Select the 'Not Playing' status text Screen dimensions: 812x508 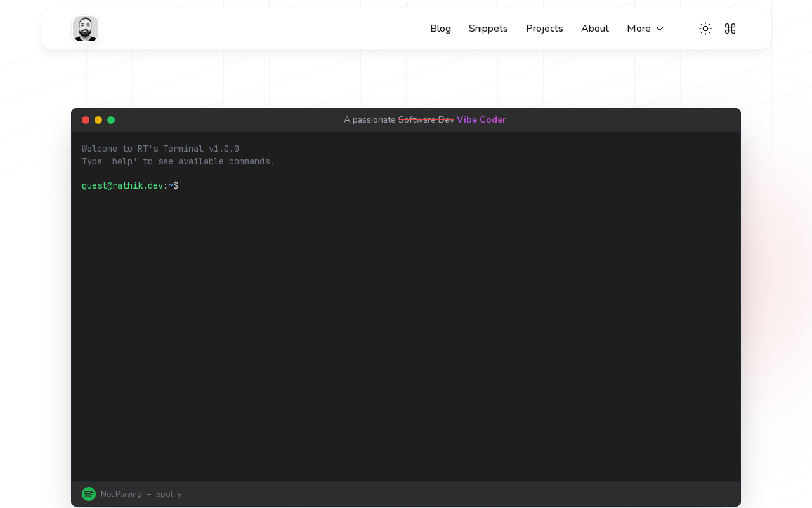121,494
